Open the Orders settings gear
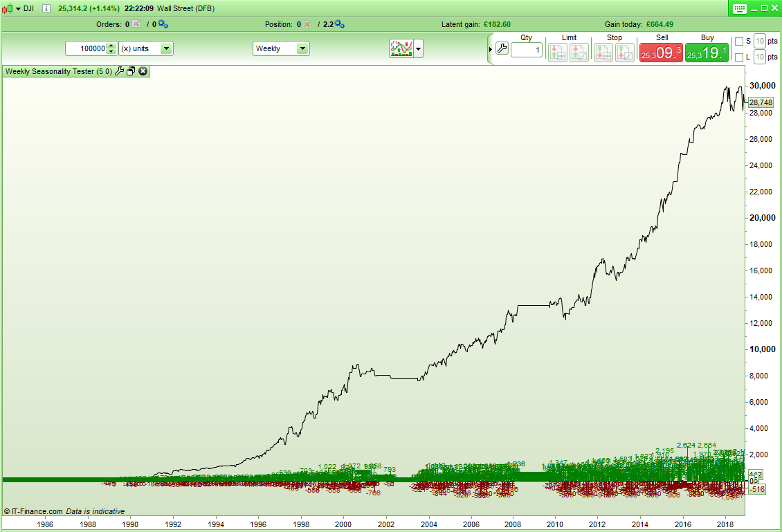782x532 pixels. 163,24
